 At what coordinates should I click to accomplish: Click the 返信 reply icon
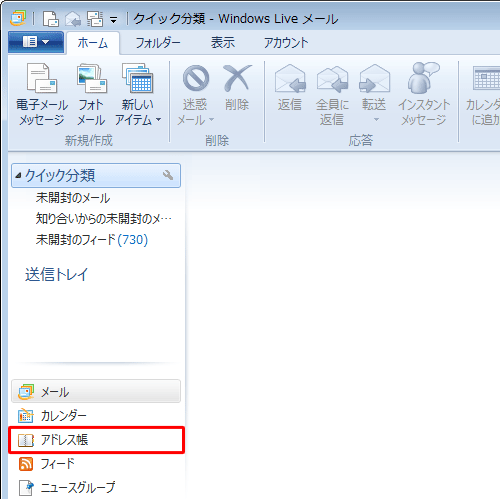pos(290,79)
